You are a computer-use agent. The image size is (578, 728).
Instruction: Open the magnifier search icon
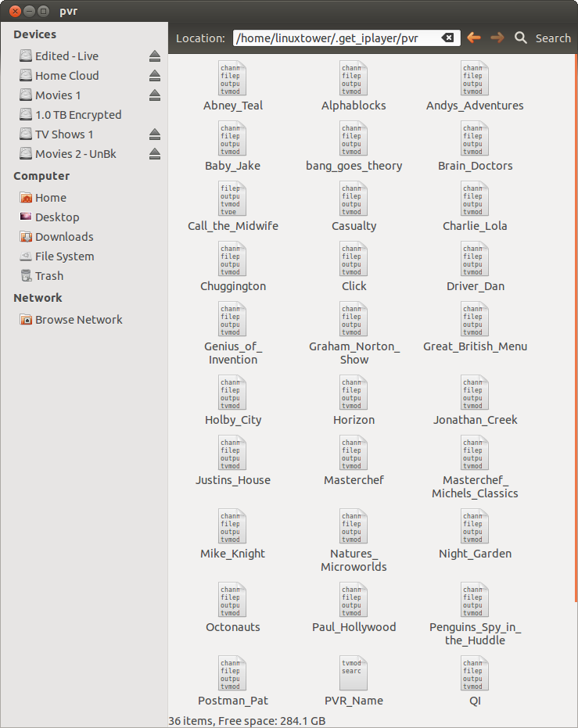tap(520, 38)
